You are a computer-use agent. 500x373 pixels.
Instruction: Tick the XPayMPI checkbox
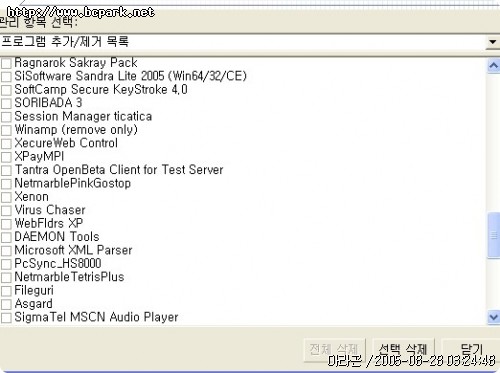(x=6, y=157)
